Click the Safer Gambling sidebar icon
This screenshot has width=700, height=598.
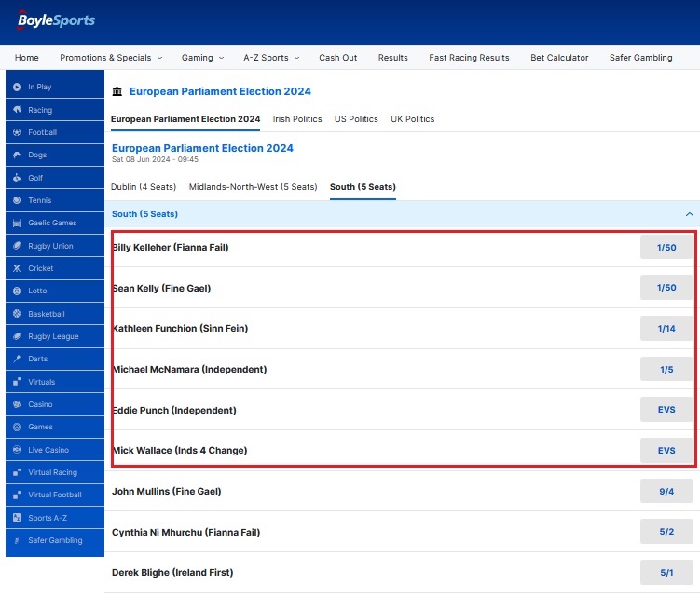pyautogui.click(x=17, y=540)
